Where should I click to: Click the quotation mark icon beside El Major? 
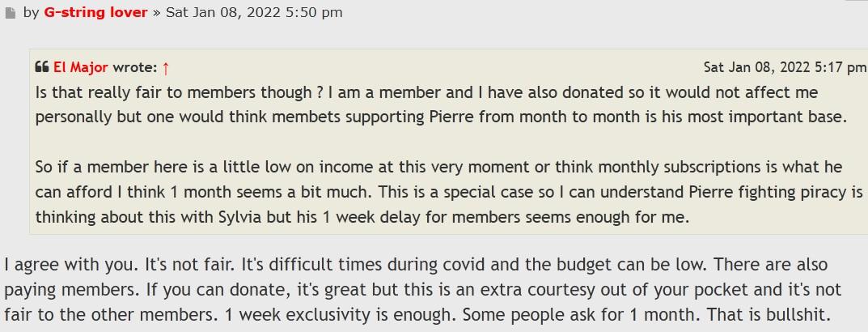tap(42, 68)
